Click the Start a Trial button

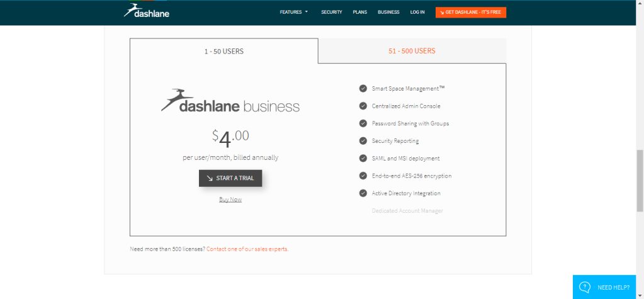pos(230,178)
